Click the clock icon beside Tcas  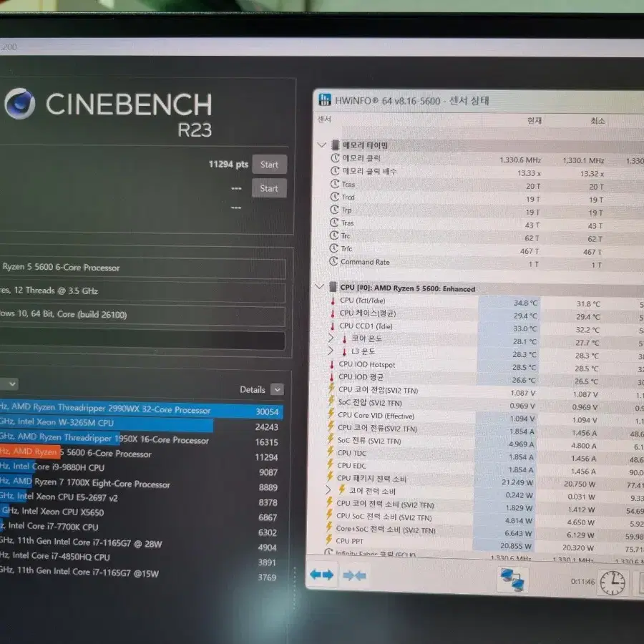coord(335,184)
